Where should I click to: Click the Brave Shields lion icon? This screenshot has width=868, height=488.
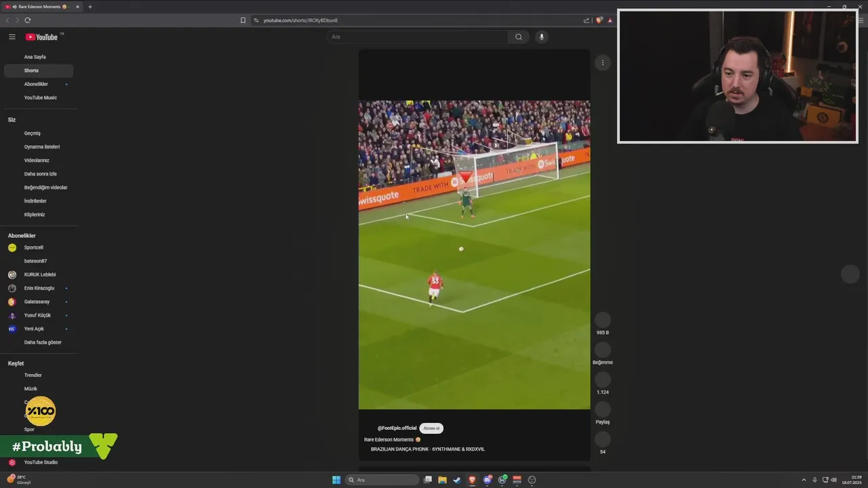599,20
